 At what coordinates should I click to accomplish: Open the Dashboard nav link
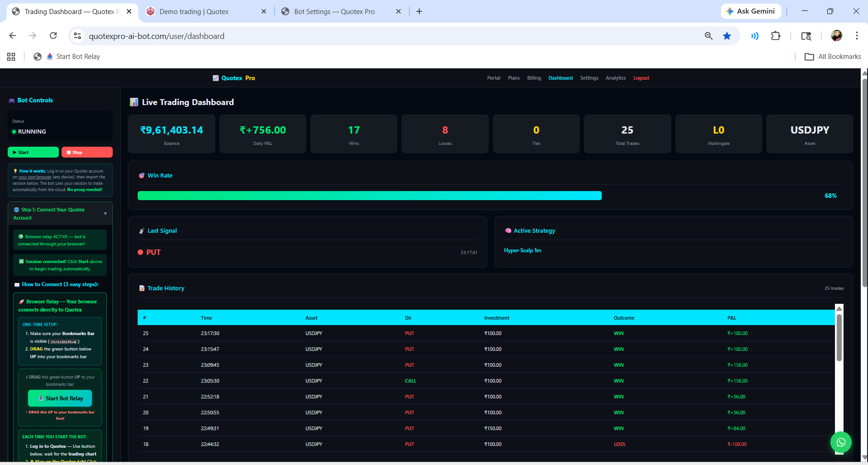(561, 78)
